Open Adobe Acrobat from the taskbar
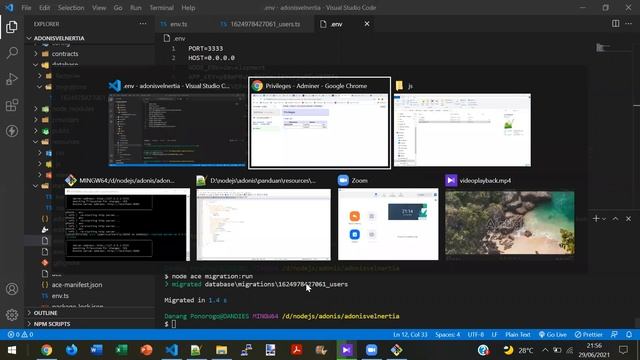This screenshot has width=640, height=360. (296, 350)
